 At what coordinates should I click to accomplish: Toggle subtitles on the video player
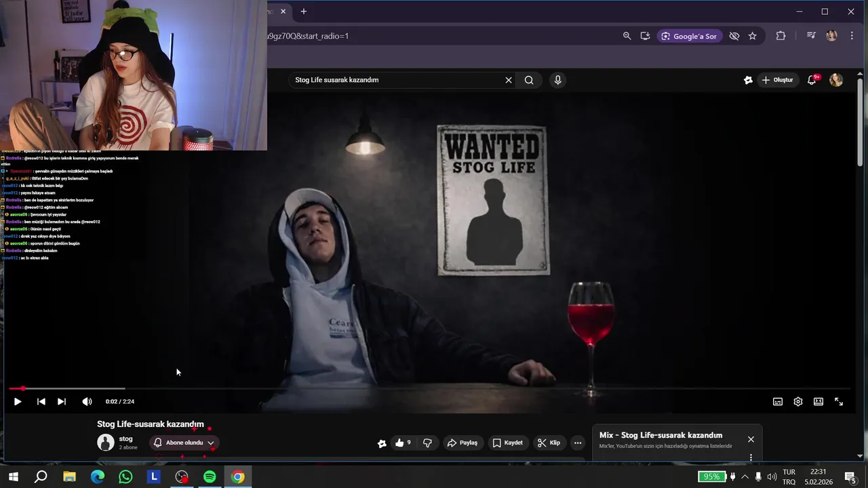point(778,401)
